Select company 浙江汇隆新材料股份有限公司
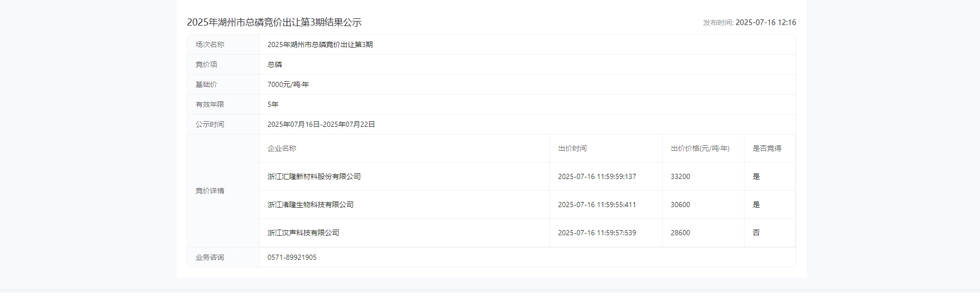Viewport: 980px width, 293px height. pyautogui.click(x=314, y=176)
